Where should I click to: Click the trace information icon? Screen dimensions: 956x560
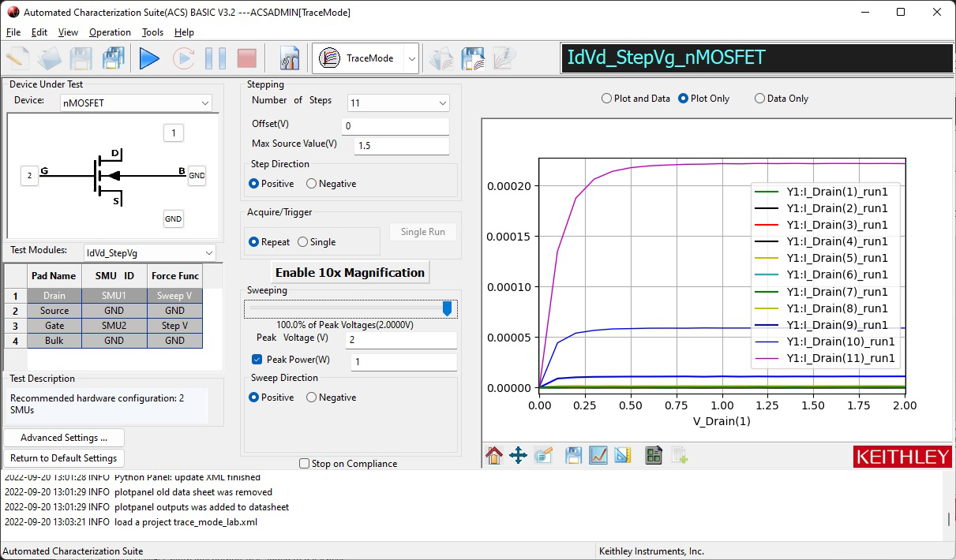point(504,58)
